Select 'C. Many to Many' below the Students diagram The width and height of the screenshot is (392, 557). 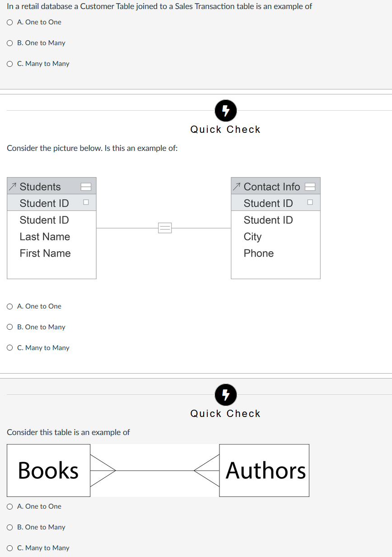click(9, 348)
